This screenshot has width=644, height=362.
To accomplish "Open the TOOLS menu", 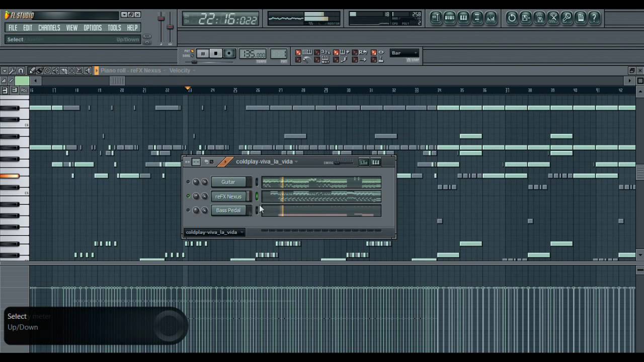I will 115,28.
